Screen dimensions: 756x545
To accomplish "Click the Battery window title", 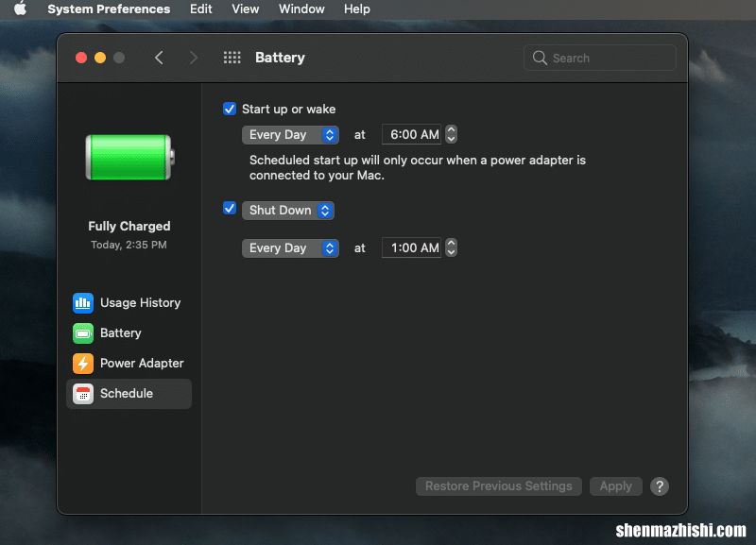I will (280, 58).
